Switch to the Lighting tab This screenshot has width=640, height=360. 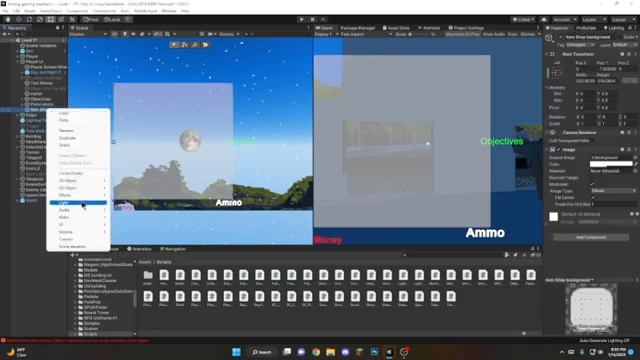click(x=614, y=28)
